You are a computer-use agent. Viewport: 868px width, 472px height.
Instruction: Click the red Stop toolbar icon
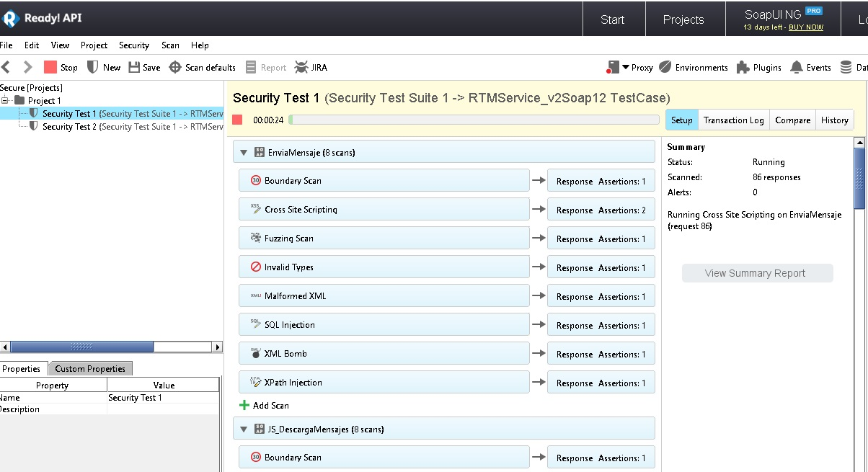pos(50,67)
